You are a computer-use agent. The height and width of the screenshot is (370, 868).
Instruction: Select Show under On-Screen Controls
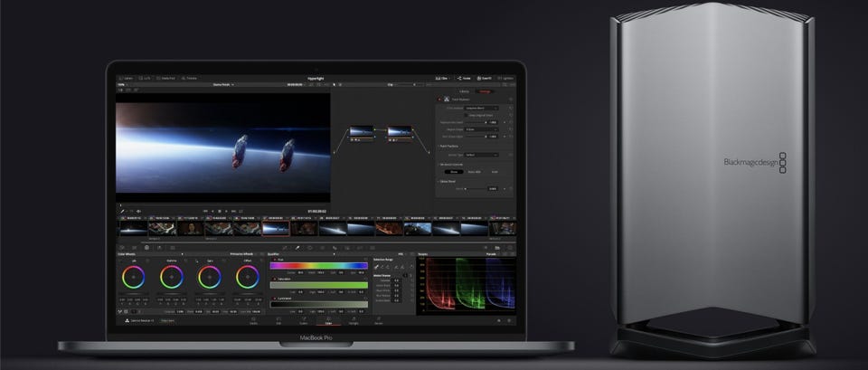(x=454, y=172)
